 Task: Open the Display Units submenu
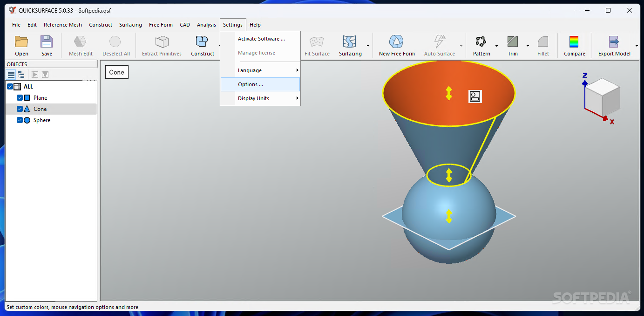click(x=260, y=98)
